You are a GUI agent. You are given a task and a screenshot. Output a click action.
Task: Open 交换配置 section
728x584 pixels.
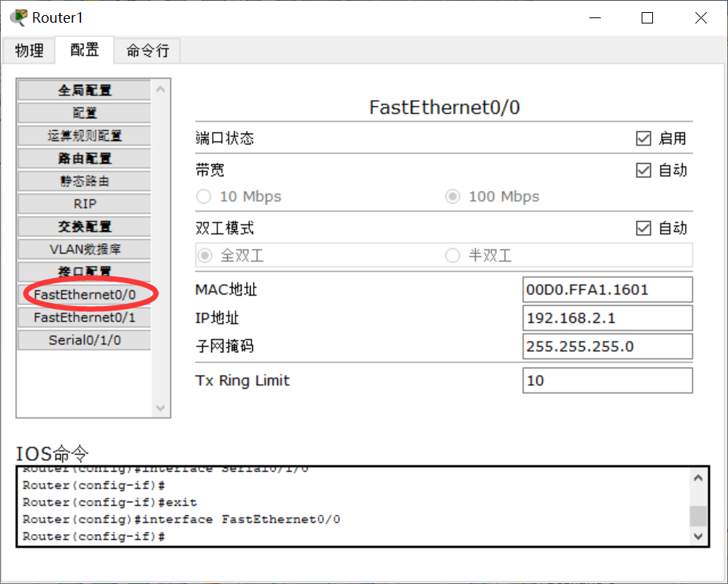point(84,226)
